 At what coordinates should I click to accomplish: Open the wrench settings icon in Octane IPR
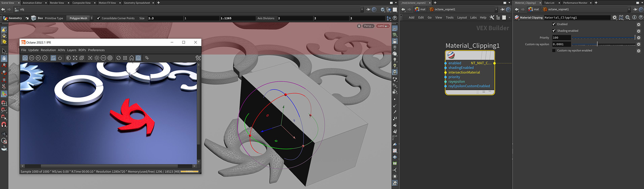pos(198,58)
